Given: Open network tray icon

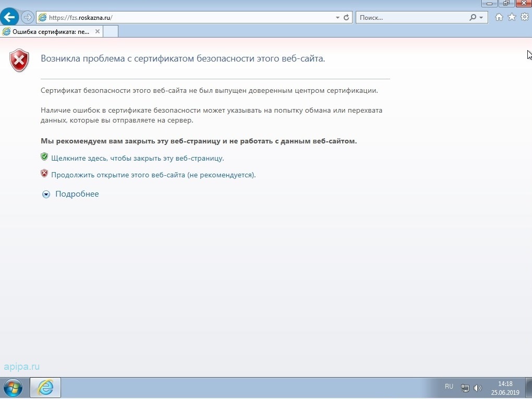Looking at the screenshot, I should tap(465, 388).
